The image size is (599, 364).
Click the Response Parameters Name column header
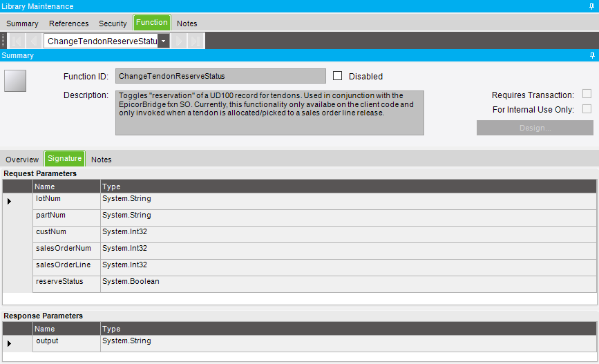(x=66, y=329)
